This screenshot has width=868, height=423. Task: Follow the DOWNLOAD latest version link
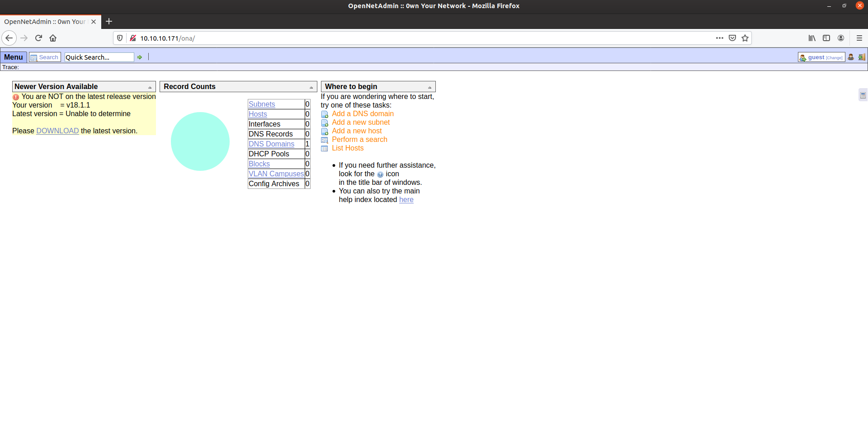57,131
